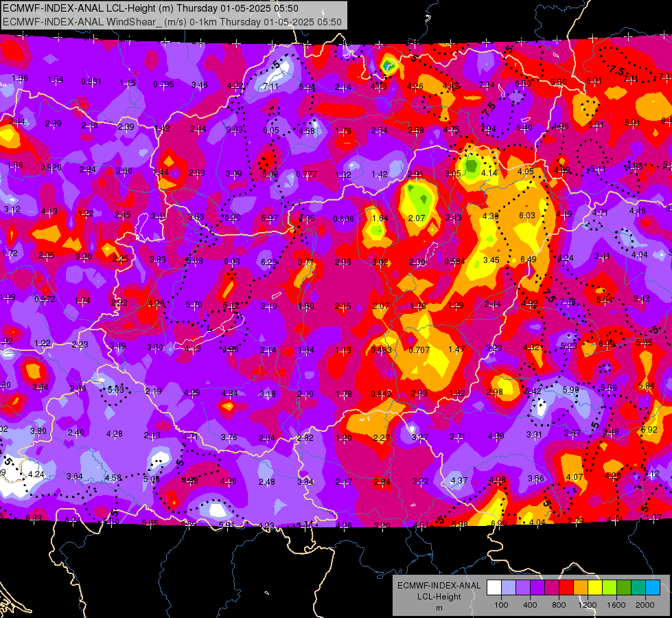Select the dark green legend swatch
The width and height of the screenshot is (672, 618).
[x=624, y=588]
